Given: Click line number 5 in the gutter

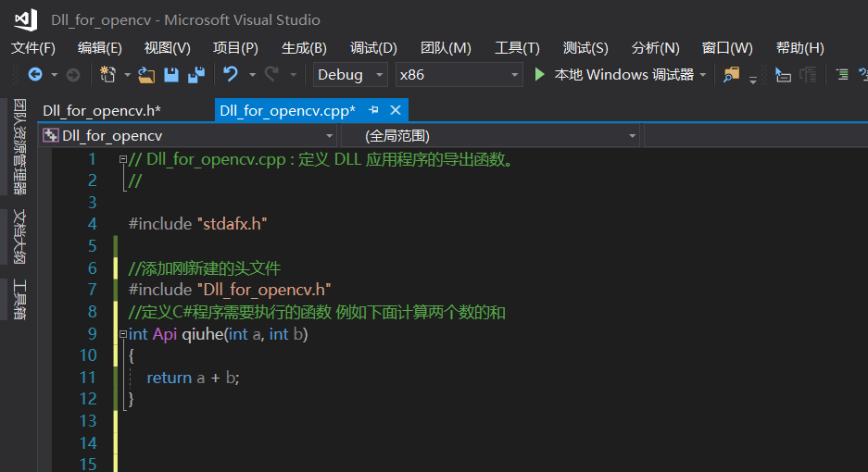Looking at the screenshot, I should [92, 246].
